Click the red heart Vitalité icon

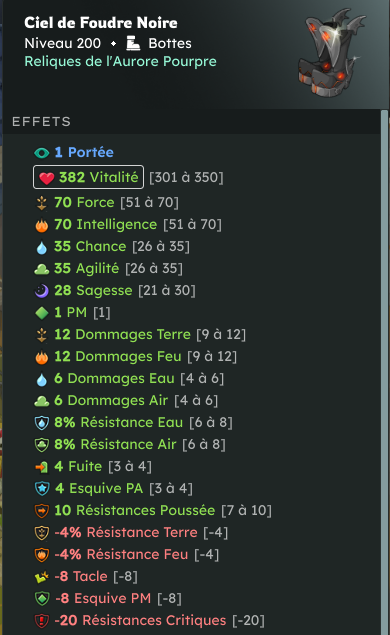(x=47, y=178)
